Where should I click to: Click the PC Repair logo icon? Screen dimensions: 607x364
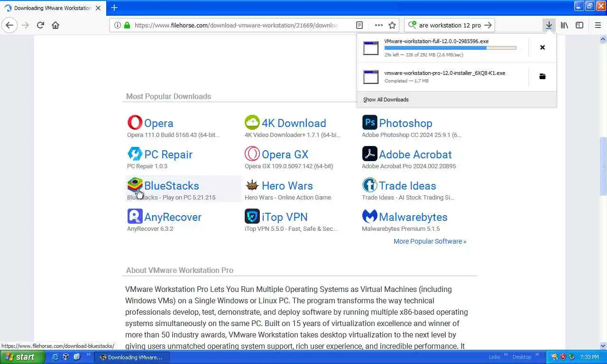coord(135,154)
